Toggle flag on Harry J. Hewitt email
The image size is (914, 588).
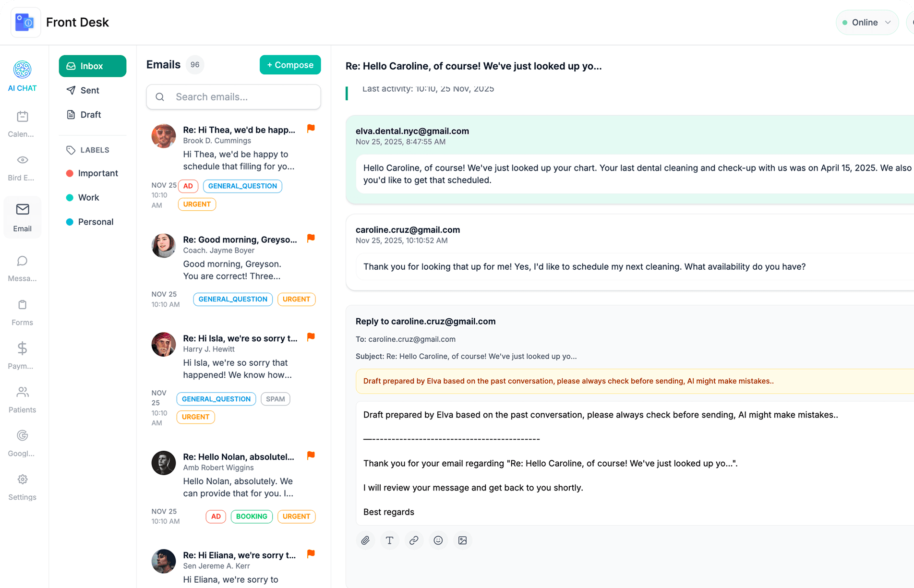tap(311, 337)
